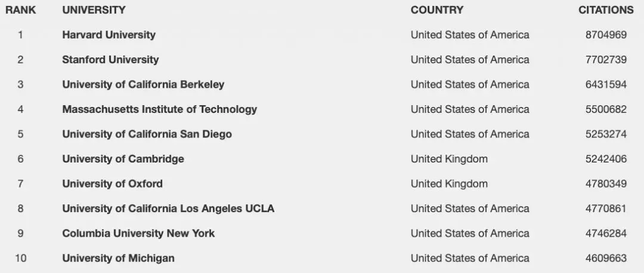644x273 pixels.
Task: Click the Stanford University entry
Action: 110,60
